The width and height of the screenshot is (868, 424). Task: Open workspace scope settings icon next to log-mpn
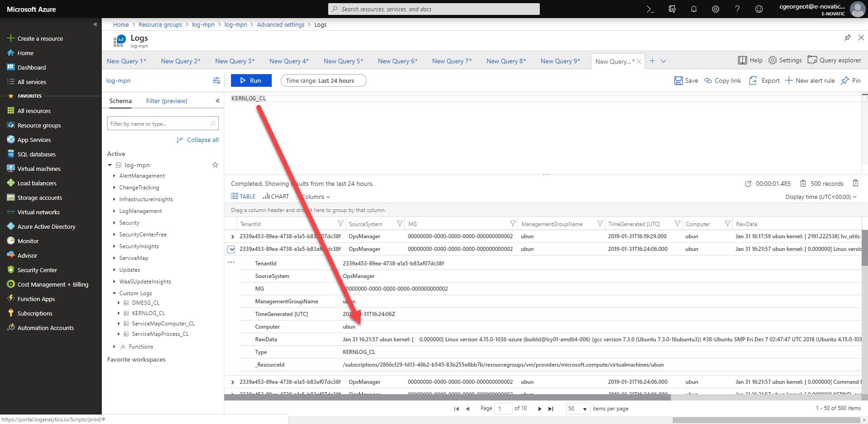click(x=217, y=80)
